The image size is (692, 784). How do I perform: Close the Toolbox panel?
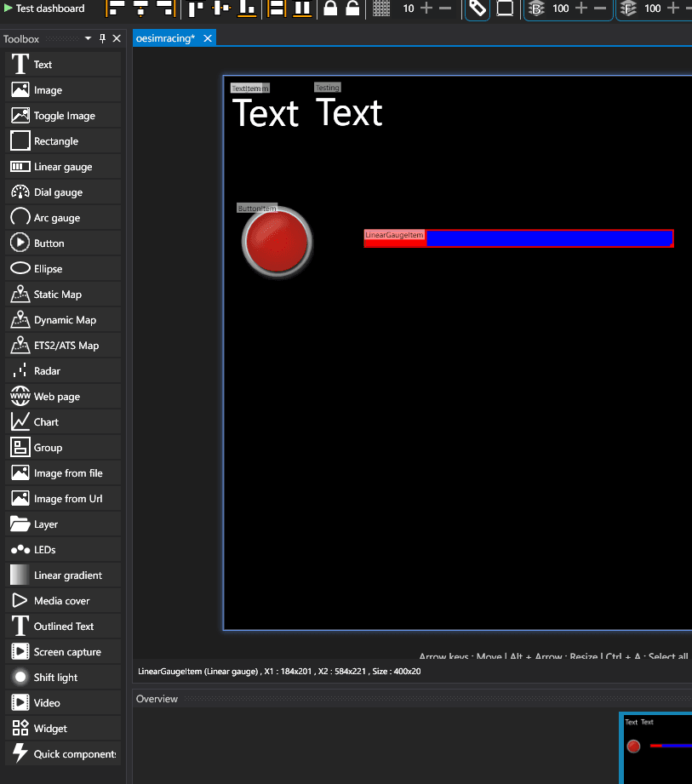coord(117,38)
